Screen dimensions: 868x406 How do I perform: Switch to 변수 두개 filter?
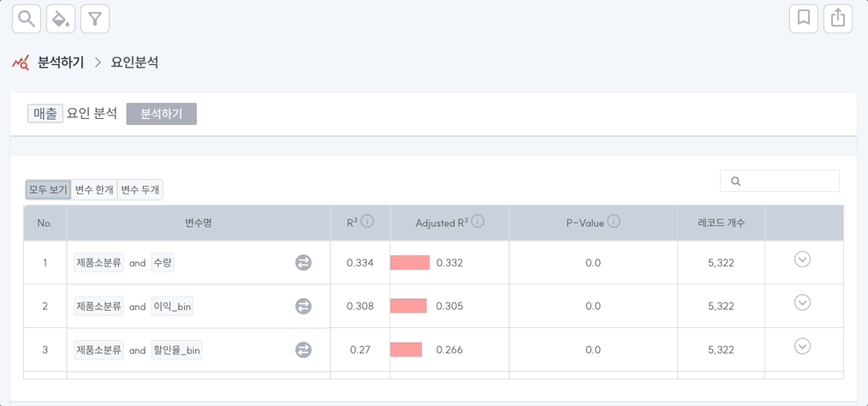[140, 189]
